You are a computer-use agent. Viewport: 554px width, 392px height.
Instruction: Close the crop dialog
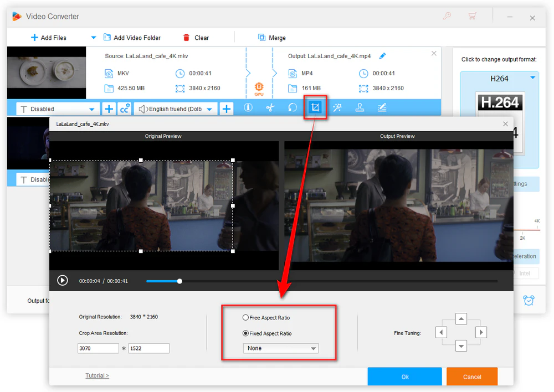(x=506, y=124)
